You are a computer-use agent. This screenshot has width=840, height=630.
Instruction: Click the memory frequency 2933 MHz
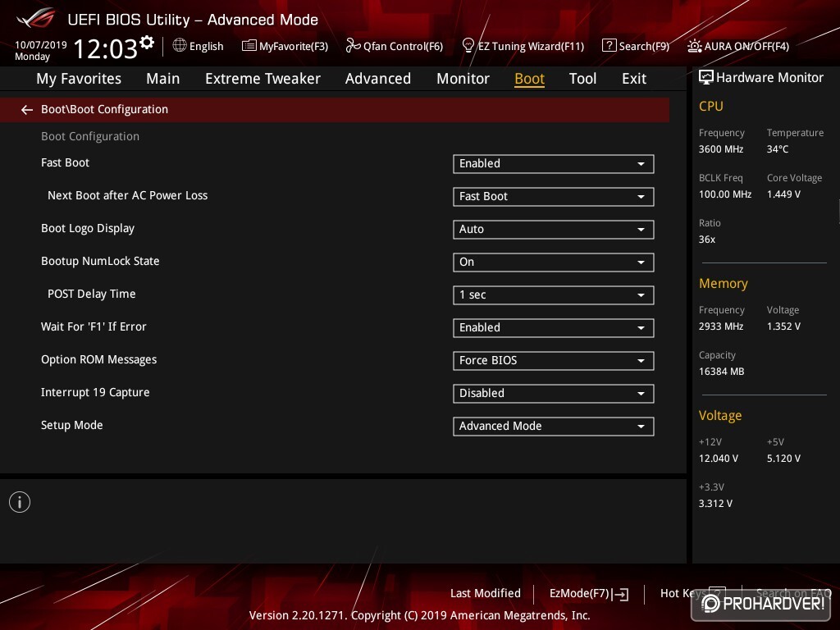click(x=720, y=326)
